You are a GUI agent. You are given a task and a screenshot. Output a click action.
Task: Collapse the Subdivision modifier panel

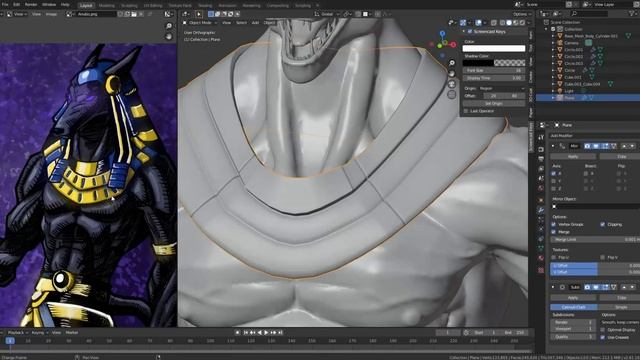tap(553, 287)
